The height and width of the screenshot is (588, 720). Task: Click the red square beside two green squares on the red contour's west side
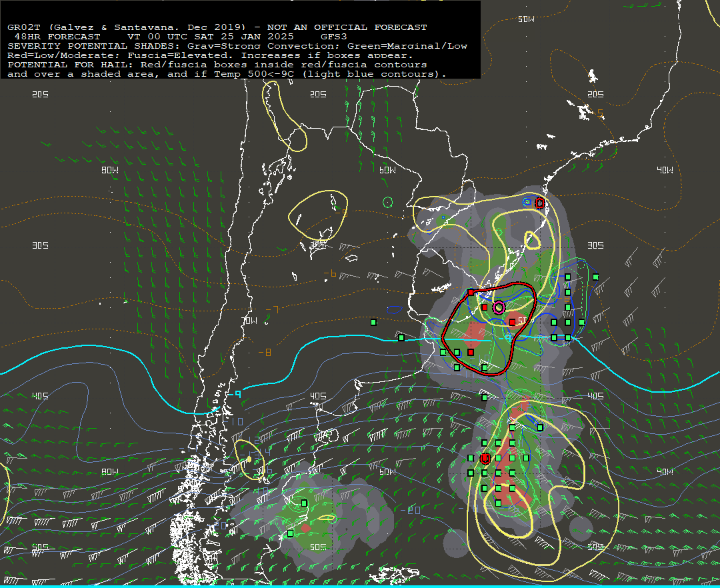[x=471, y=352]
